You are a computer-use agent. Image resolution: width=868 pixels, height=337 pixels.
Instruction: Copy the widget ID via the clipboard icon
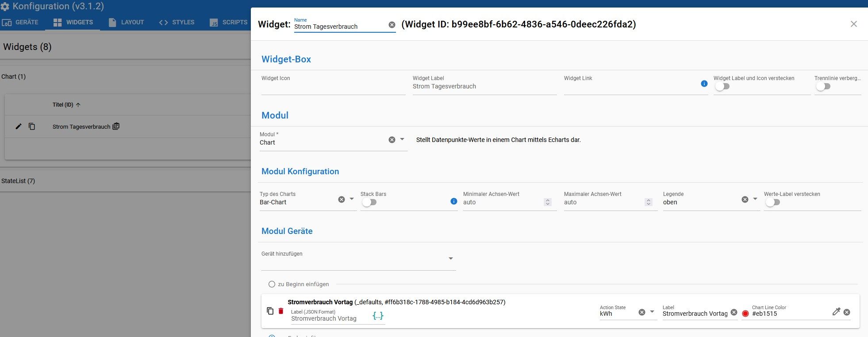[x=116, y=126]
